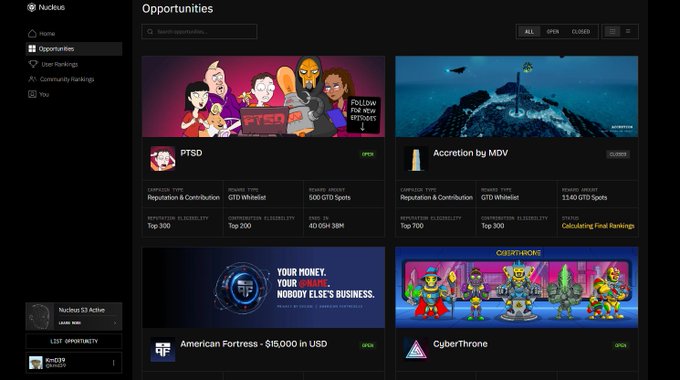Click the User Rankings trophy icon
The height and width of the screenshot is (380, 680).
tap(33, 64)
